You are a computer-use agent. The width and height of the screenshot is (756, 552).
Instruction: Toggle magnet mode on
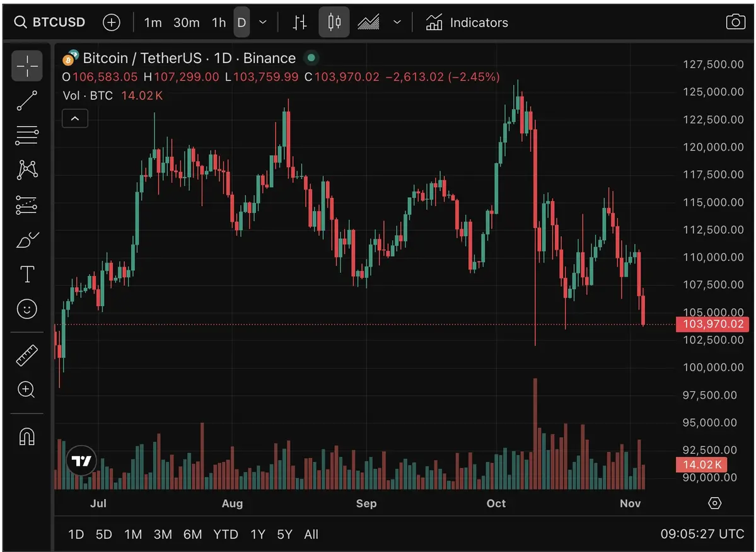[26, 436]
